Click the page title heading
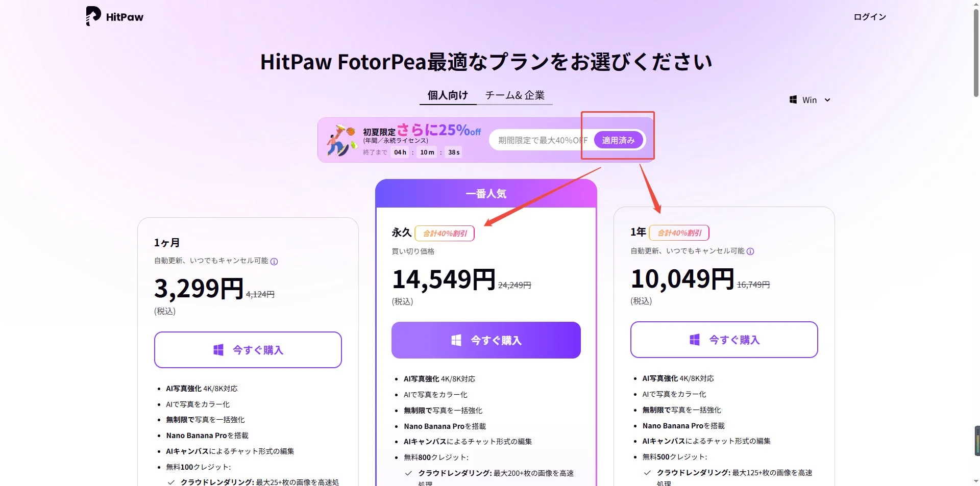The width and height of the screenshot is (980, 486). pyautogui.click(x=486, y=62)
